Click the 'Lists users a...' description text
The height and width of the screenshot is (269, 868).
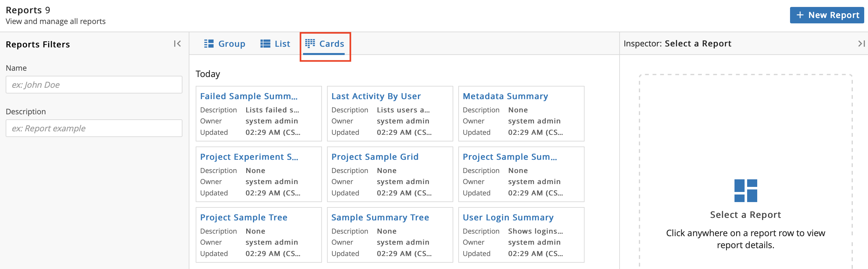tap(403, 110)
